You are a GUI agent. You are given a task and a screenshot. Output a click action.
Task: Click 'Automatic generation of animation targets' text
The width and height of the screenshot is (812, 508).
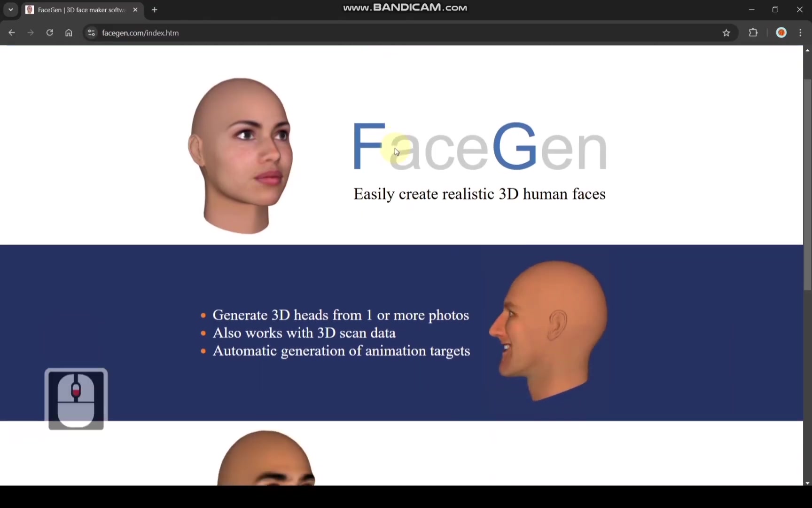[341, 351]
